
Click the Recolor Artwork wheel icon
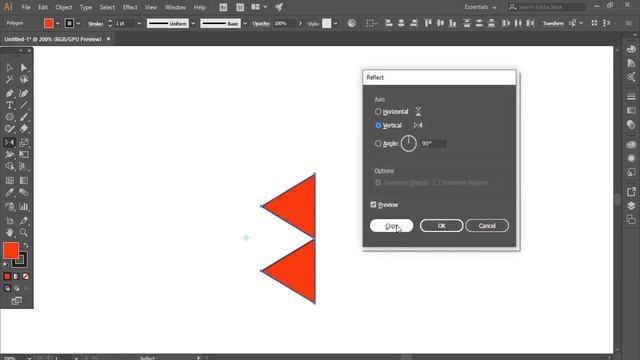click(351, 23)
